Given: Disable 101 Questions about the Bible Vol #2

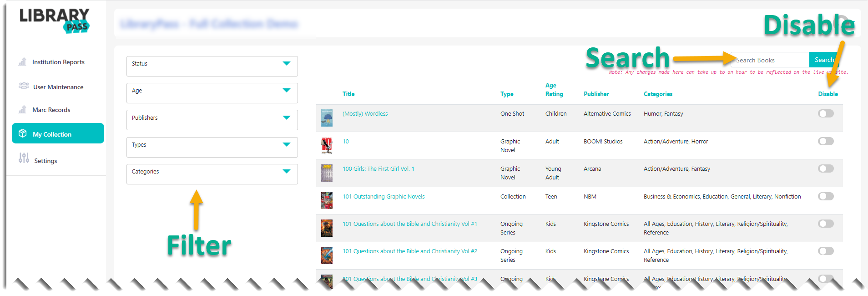Looking at the screenshot, I should point(826,251).
